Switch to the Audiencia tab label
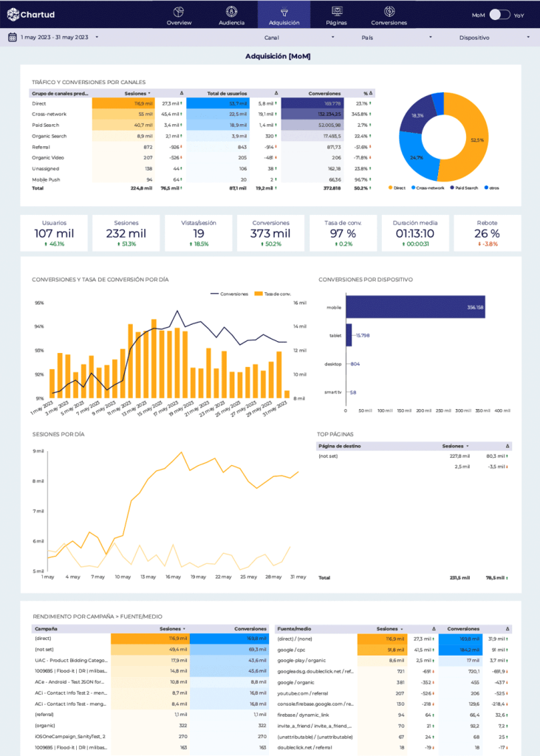The width and height of the screenshot is (540, 756). click(232, 23)
